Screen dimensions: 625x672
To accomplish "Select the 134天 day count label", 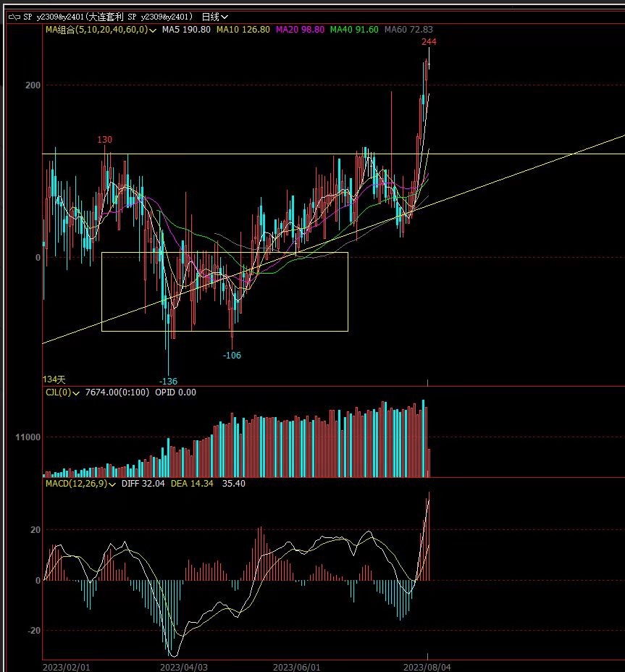I will (x=54, y=379).
